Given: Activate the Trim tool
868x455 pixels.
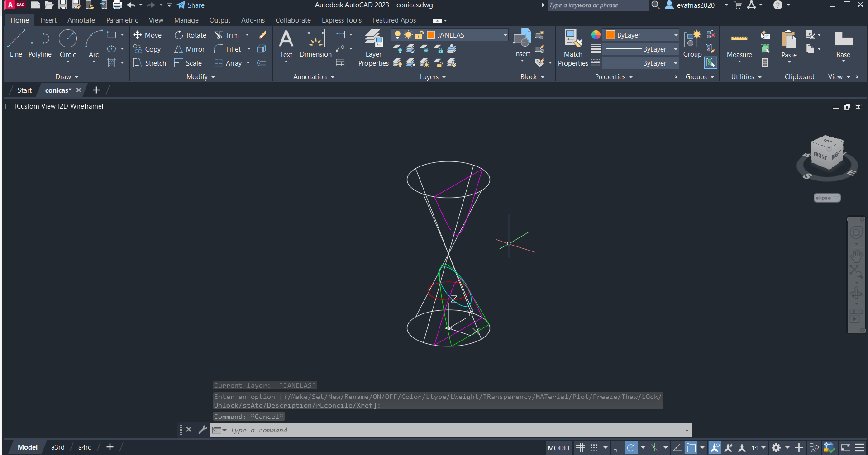Looking at the screenshot, I should click(227, 35).
